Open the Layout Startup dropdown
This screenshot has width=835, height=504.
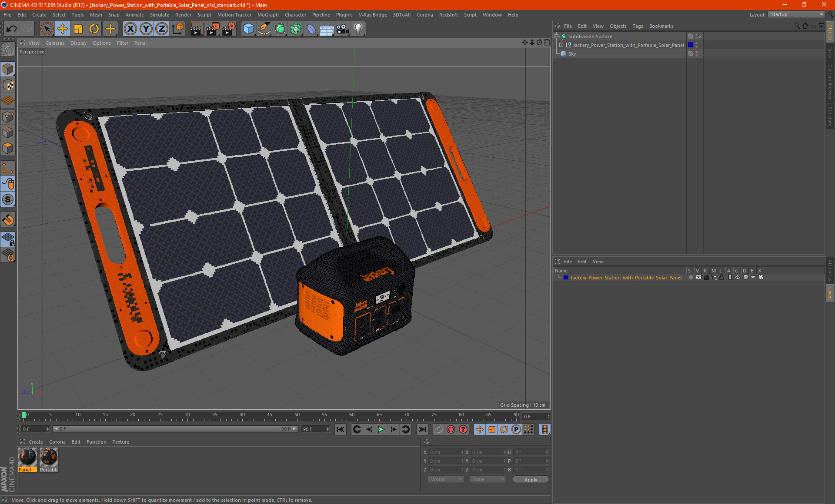[797, 14]
